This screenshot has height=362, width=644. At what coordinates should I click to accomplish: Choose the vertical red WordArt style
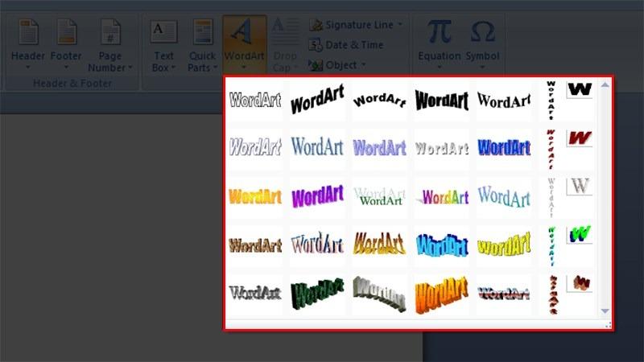(x=551, y=149)
